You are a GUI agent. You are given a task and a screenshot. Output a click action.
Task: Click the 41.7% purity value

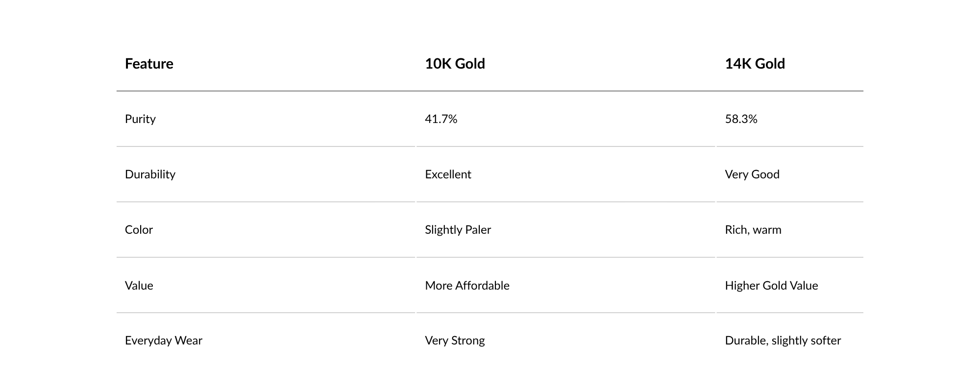441,119
